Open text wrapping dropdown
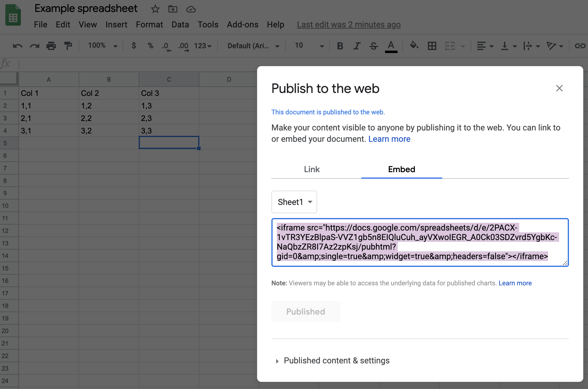This screenshot has width=588, height=389. coord(532,46)
